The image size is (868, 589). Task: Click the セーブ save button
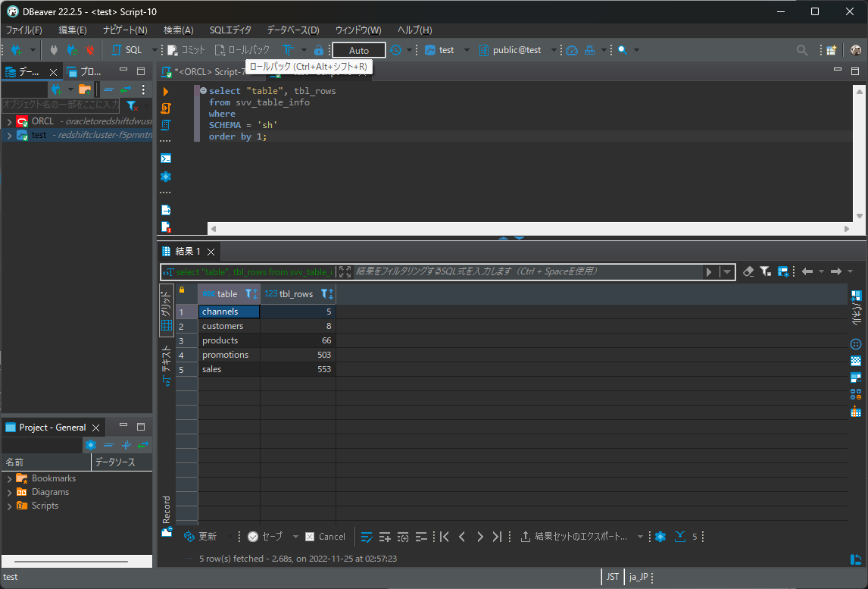265,537
